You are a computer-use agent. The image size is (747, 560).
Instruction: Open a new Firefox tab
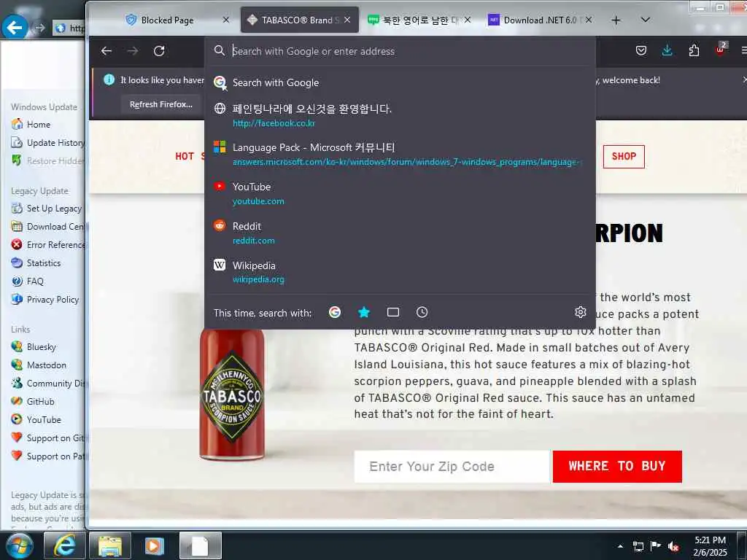[x=616, y=20]
